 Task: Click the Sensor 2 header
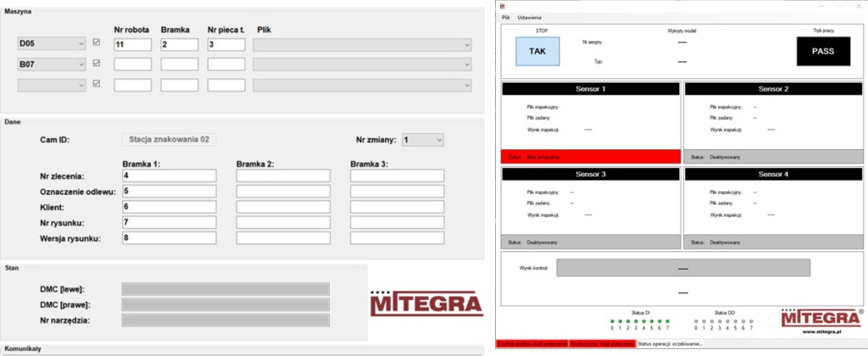[773, 89]
